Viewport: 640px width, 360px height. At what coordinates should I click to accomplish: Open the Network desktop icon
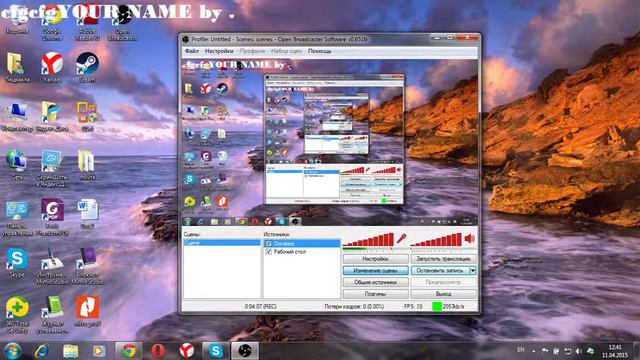[x=17, y=165]
